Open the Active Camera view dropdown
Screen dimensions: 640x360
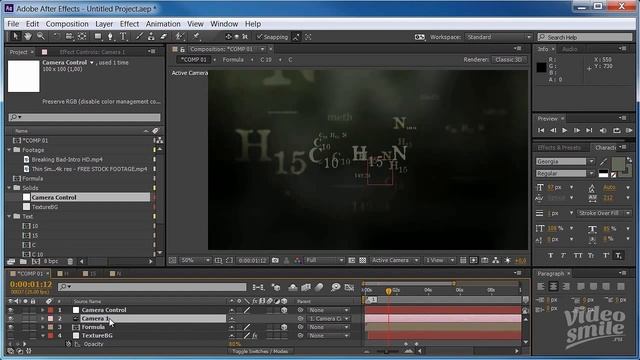395,260
